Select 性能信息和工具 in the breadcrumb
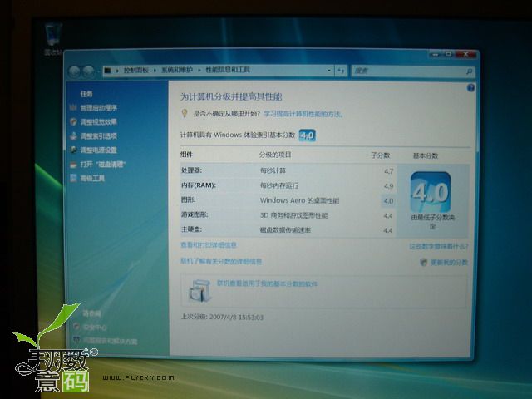 [228, 70]
